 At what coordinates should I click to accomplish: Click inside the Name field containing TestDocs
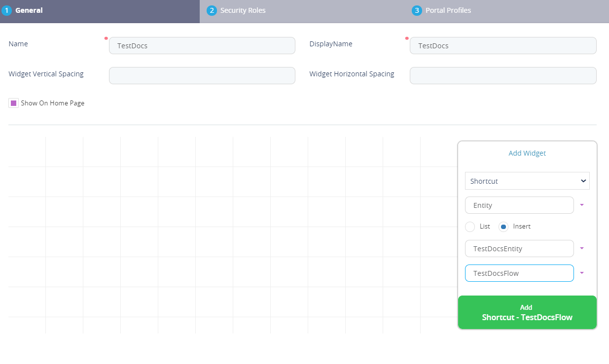[x=202, y=45]
